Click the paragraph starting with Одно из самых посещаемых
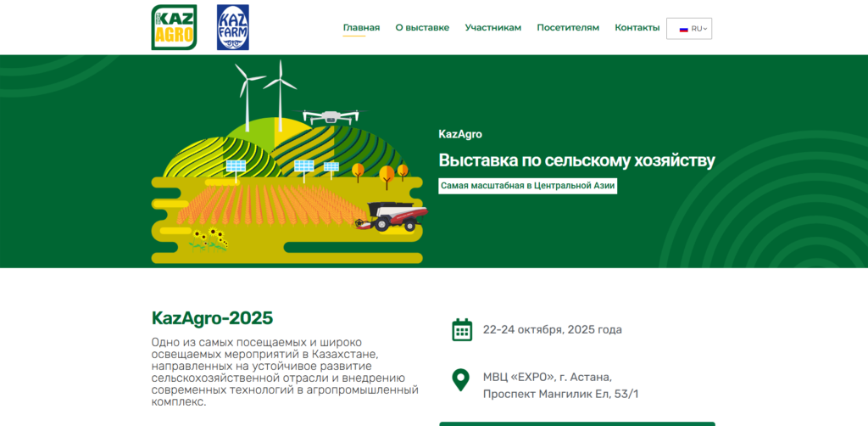This screenshot has width=868, height=426. pyautogui.click(x=285, y=373)
